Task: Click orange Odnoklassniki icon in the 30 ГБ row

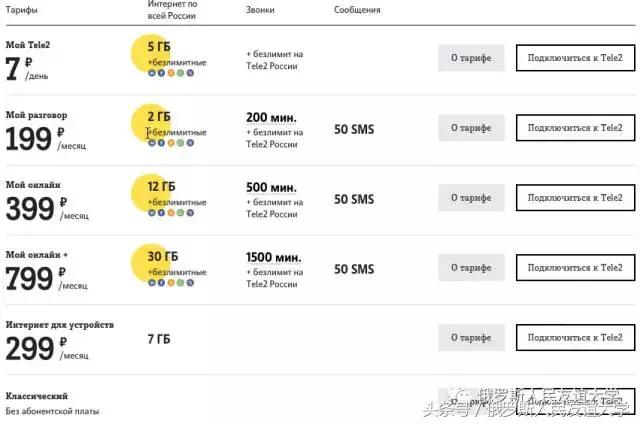Action: [170, 283]
